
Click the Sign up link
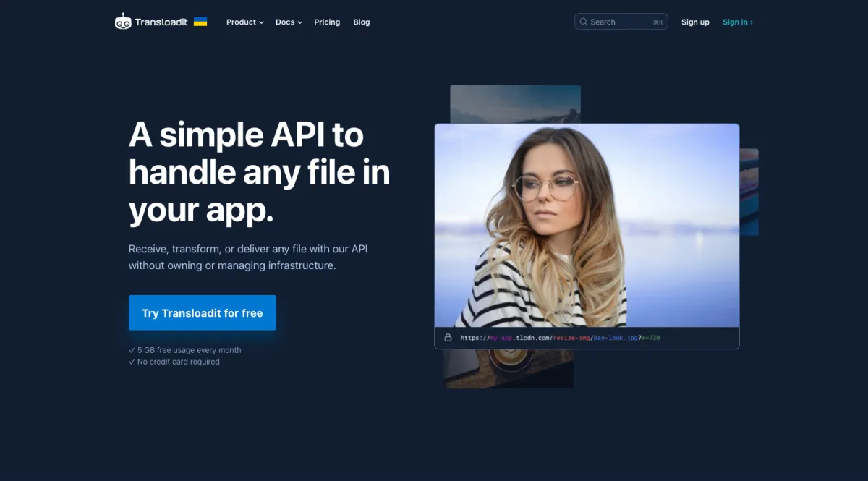[695, 22]
